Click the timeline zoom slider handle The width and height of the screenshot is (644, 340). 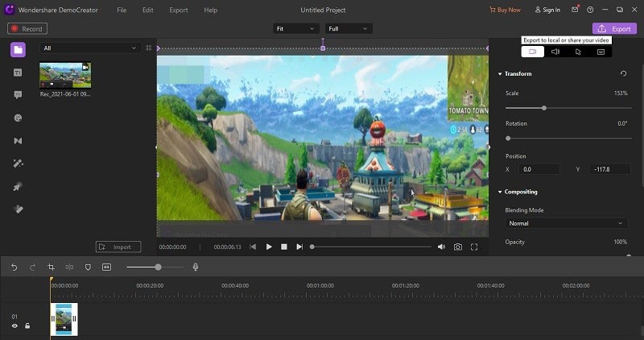[x=158, y=267]
